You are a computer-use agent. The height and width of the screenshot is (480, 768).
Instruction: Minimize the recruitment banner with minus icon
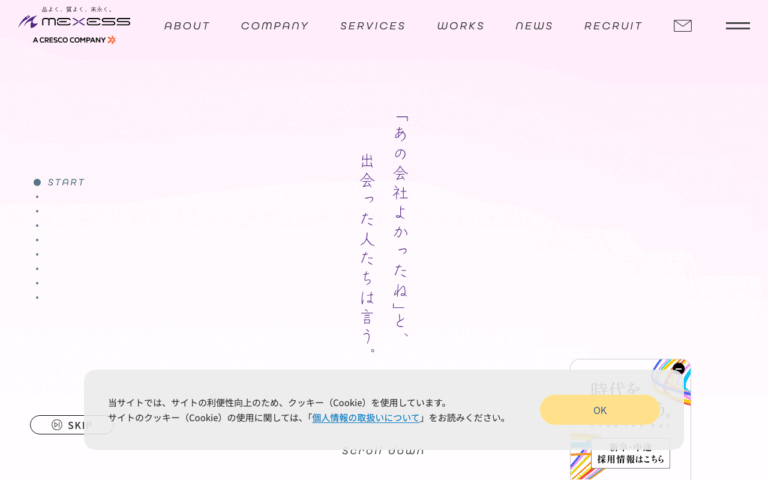(x=678, y=368)
